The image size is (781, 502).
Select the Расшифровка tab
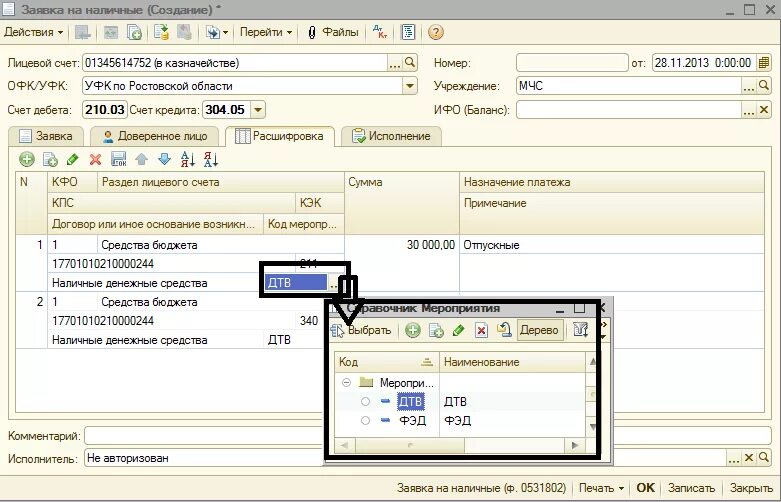pyautogui.click(x=279, y=136)
